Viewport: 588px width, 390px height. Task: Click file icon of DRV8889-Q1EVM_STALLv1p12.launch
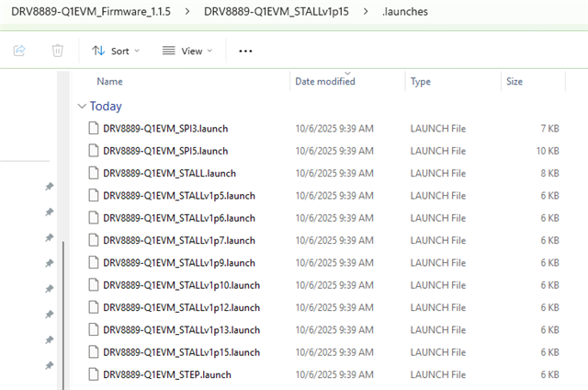[94, 307]
